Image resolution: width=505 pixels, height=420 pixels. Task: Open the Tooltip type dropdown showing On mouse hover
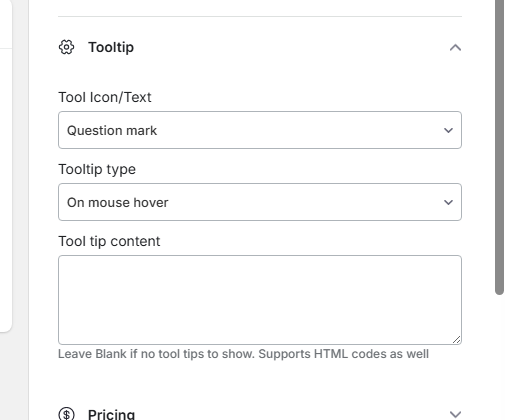point(260,202)
